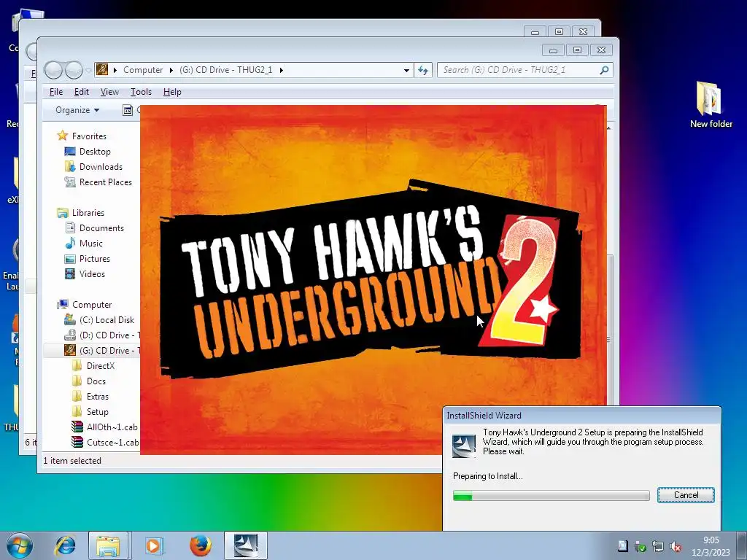This screenshot has height=560, width=747.
Task: Click the '1 item selected' status bar text
Action: (72, 461)
